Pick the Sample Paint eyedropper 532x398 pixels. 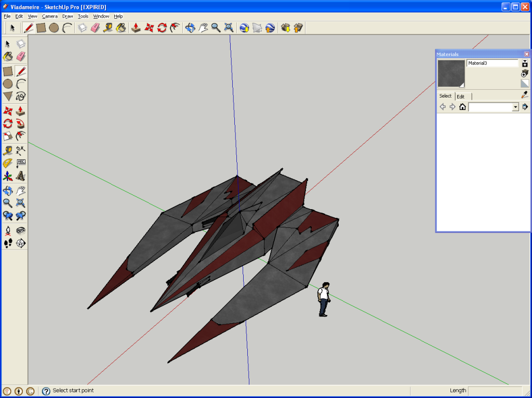525,95
